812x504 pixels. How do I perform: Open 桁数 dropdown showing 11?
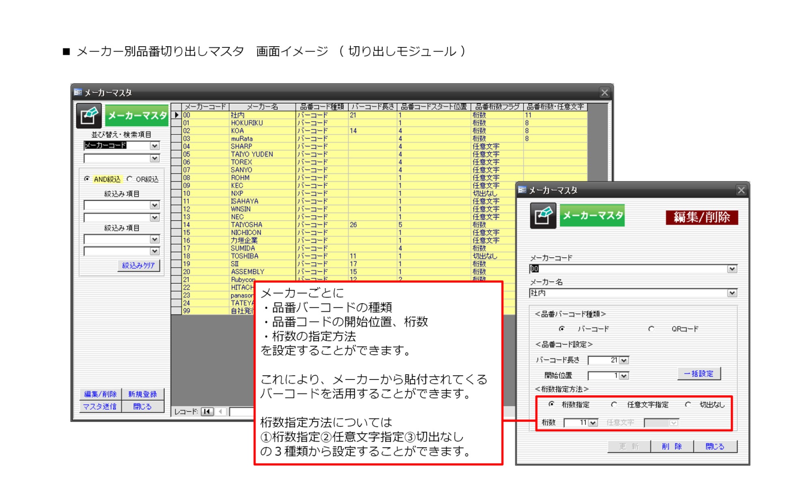pos(593,423)
